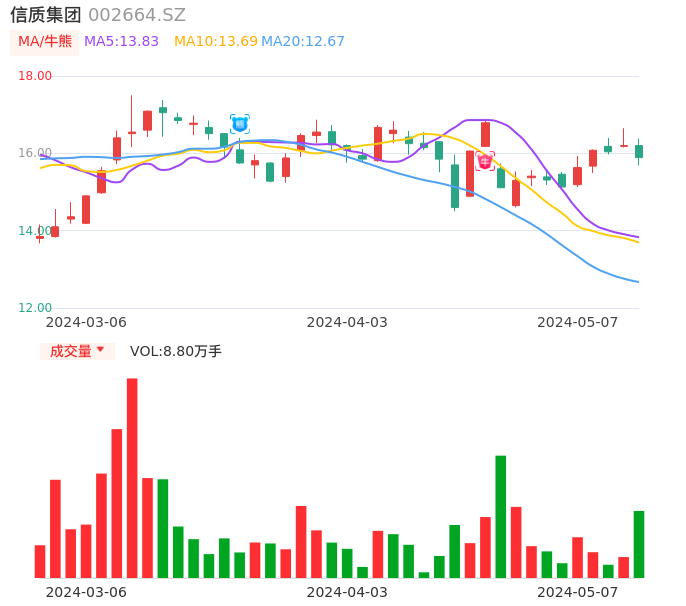Image resolution: width=686 pixels, height=606 pixels.
Task: Click the MA10:13.69 legend label
Action: click(216, 42)
